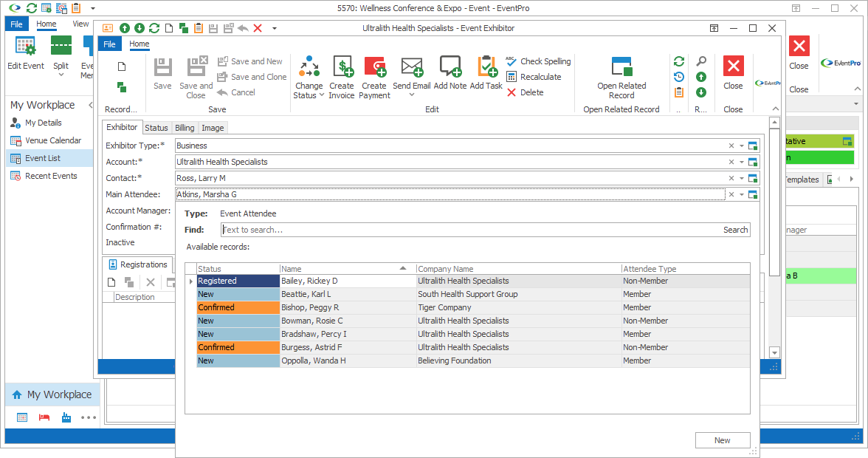Click the calendar icon in the bottom navigation bar

[x=22, y=417]
